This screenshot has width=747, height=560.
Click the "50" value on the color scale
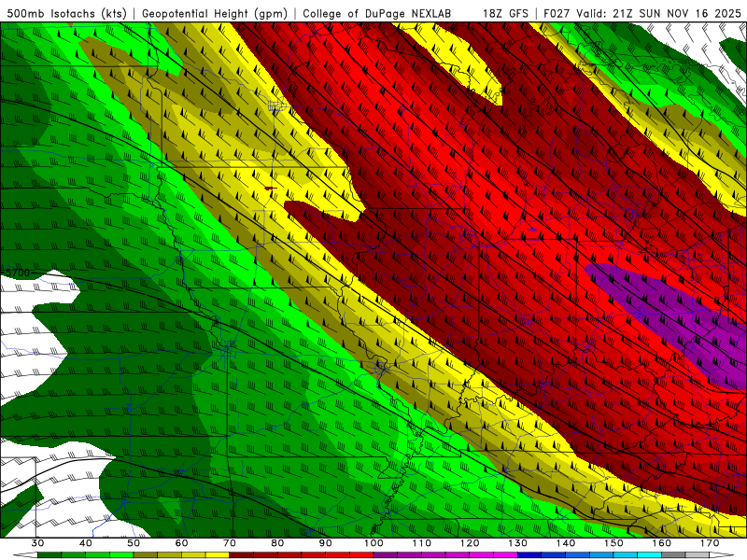(134, 543)
